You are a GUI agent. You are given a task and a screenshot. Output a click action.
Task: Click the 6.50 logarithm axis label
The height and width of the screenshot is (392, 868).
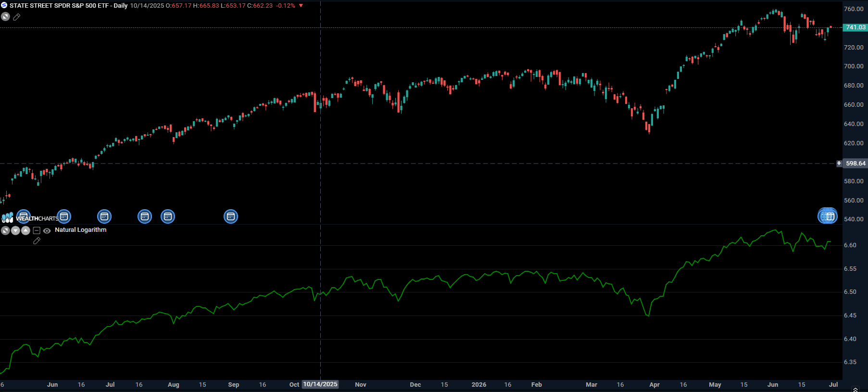(850, 292)
